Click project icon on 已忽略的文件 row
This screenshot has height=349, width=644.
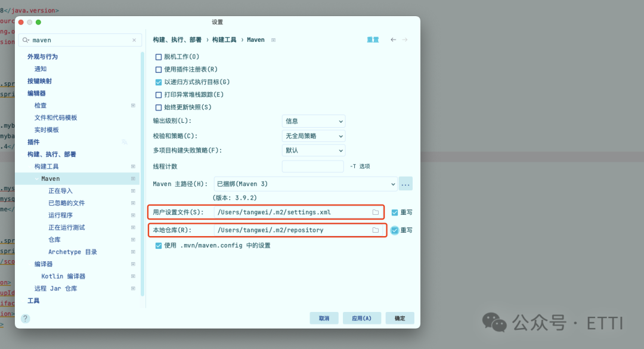[133, 203]
